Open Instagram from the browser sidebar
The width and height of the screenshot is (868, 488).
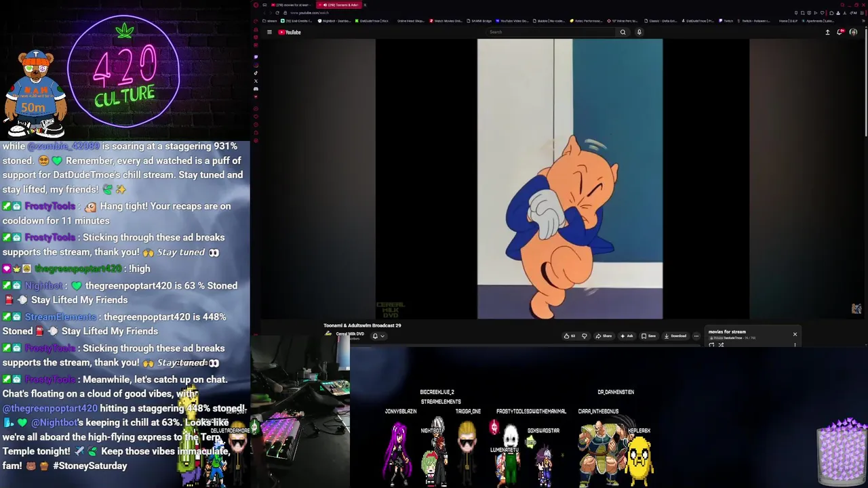tap(256, 65)
